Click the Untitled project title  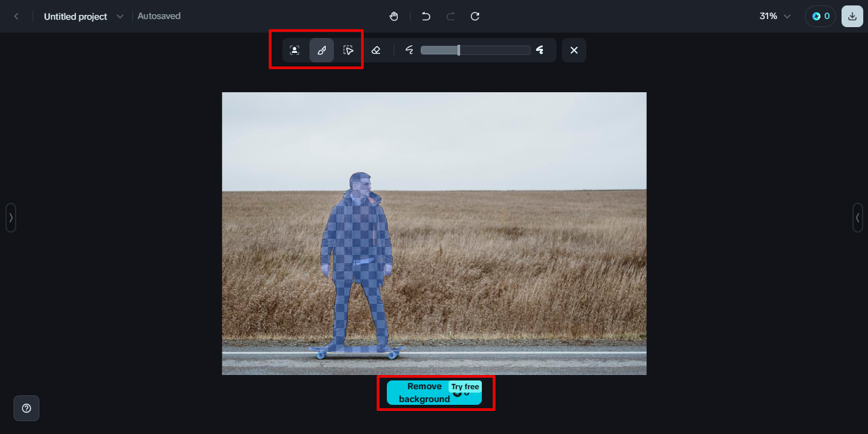pyautogui.click(x=75, y=16)
